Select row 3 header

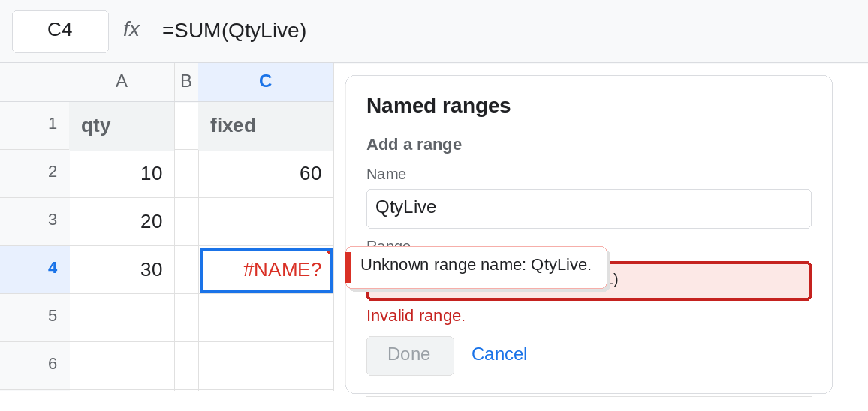[35, 221]
